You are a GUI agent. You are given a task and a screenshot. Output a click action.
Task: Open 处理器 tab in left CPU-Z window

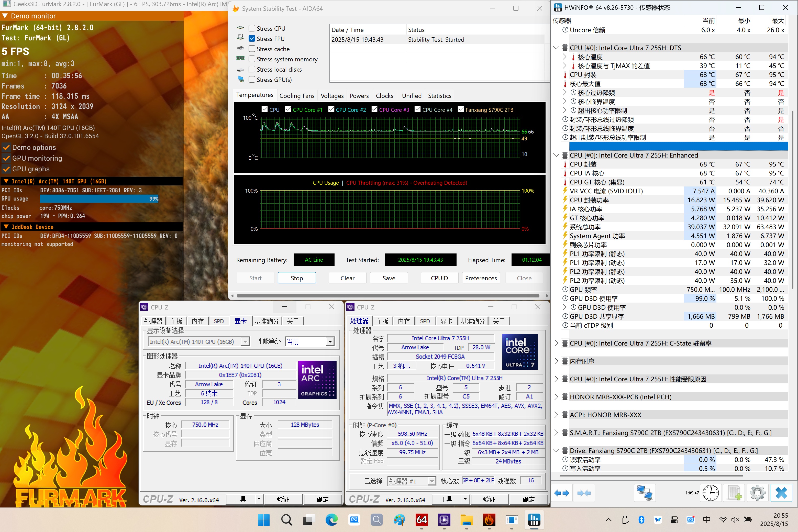click(153, 321)
